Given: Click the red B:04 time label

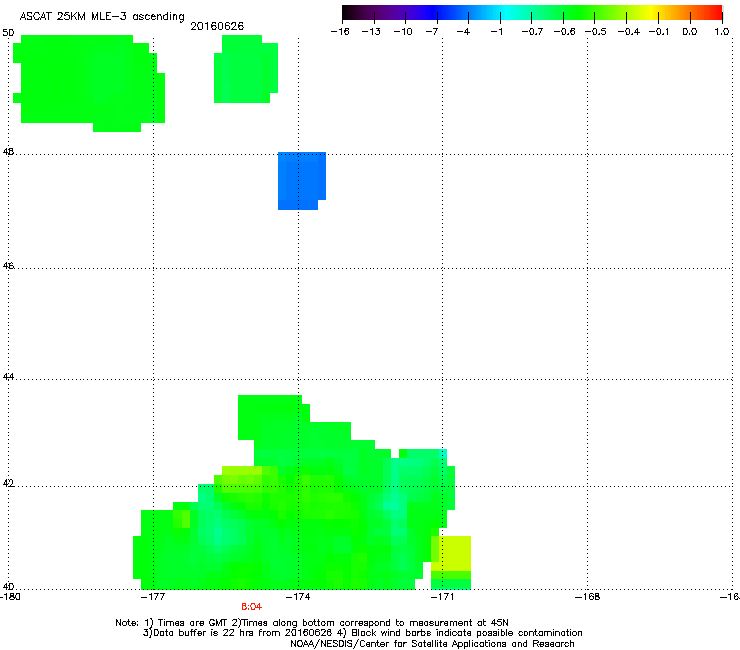Looking at the screenshot, I should tap(252, 607).
